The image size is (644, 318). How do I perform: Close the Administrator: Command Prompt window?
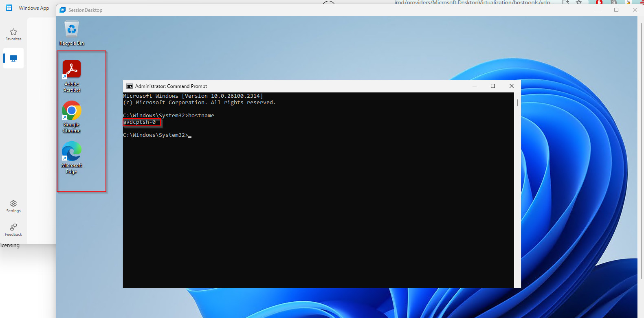512,86
